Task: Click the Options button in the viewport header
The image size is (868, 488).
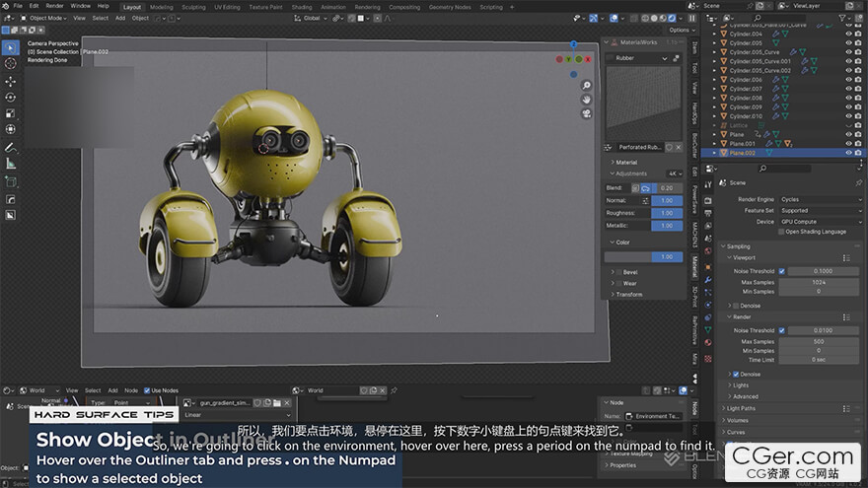Action: (x=680, y=30)
